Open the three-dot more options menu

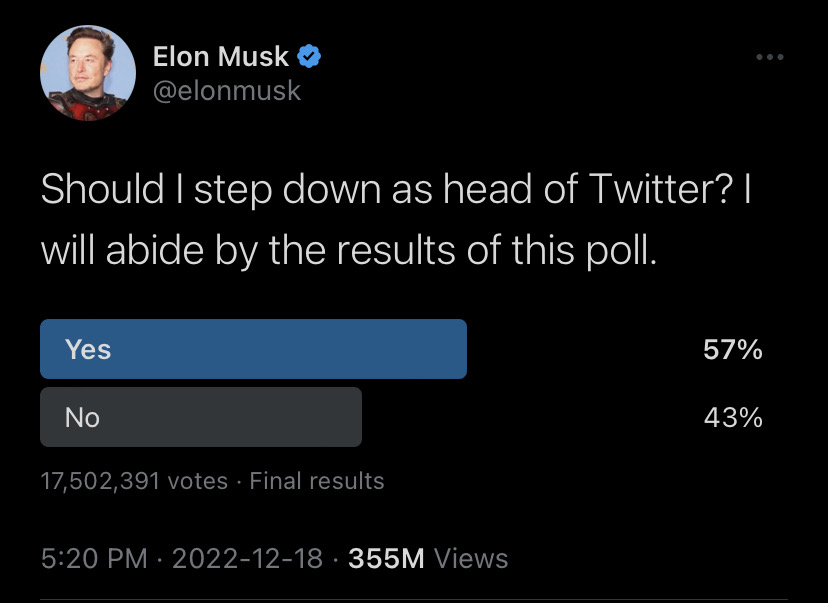[770, 57]
